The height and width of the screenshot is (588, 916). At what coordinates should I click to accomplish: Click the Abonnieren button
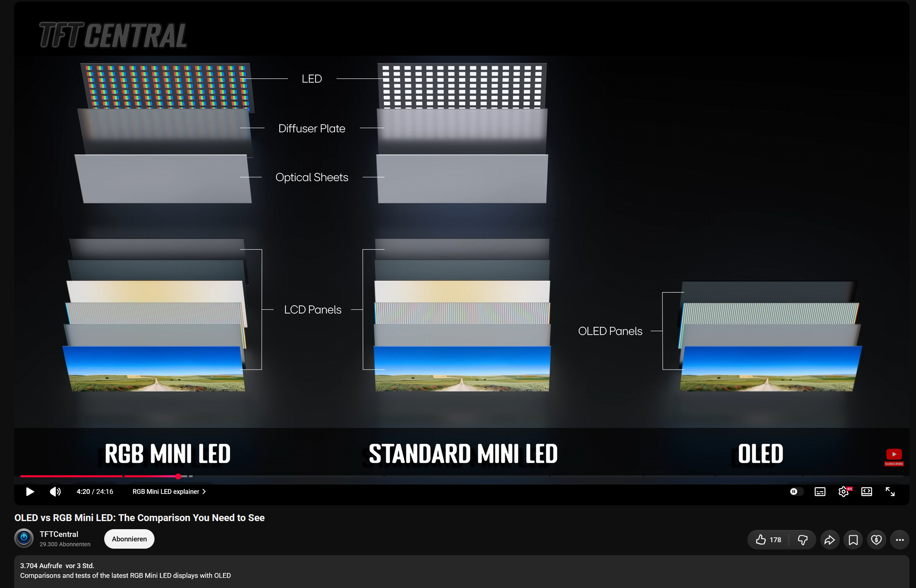tap(129, 539)
